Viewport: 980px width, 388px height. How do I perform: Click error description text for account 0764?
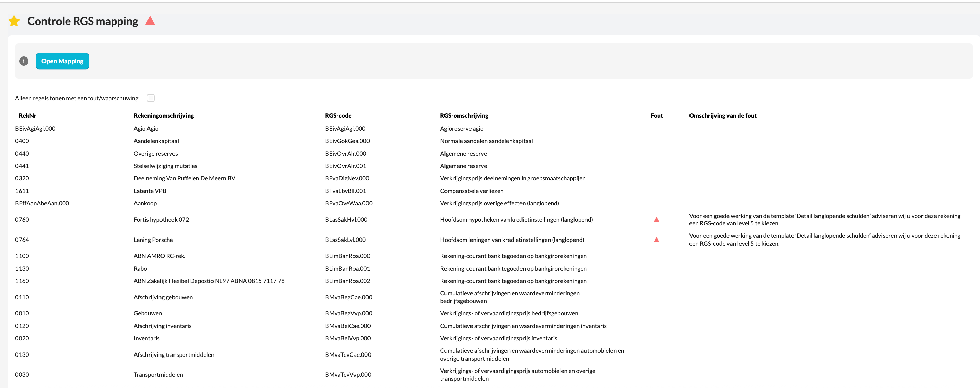click(x=824, y=240)
